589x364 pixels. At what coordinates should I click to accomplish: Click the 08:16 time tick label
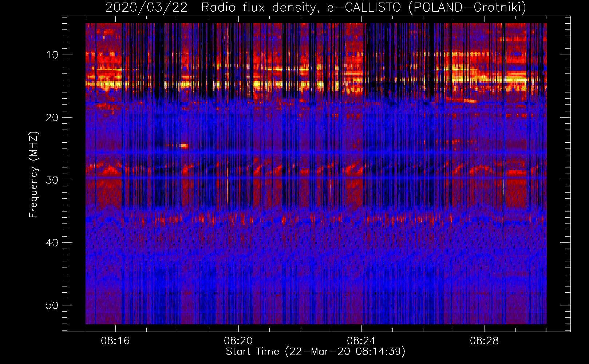coord(115,341)
